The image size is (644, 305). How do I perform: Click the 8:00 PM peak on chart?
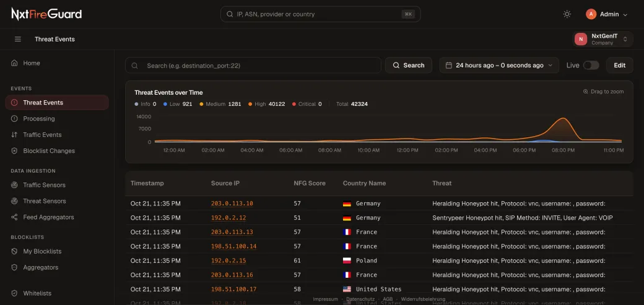tap(563, 119)
